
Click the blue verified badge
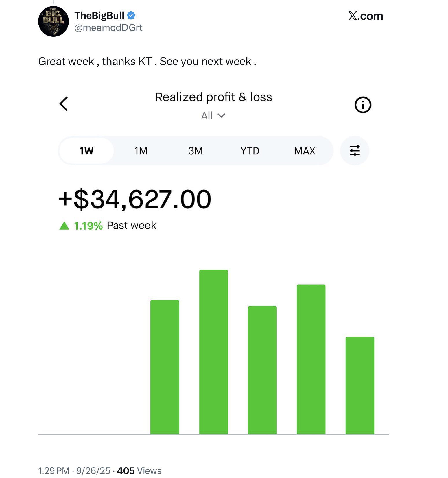point(131,15)
